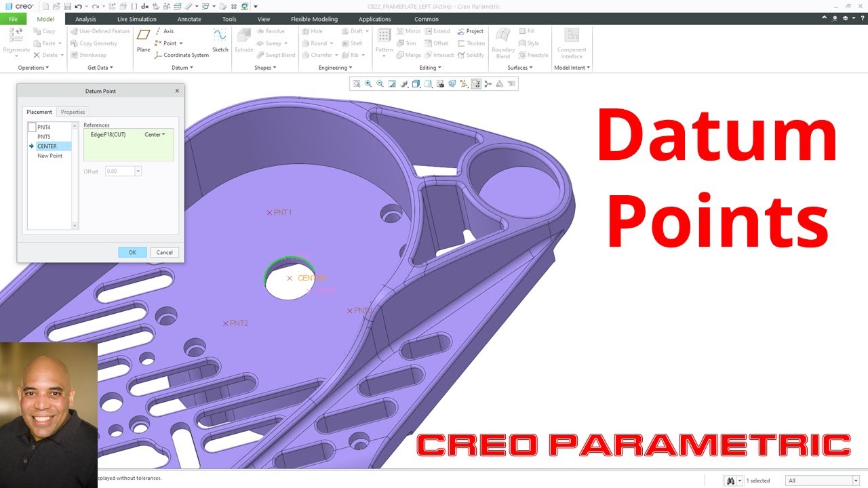Click the Offset value field
868x488 pixels.
(x=121, y=171)
